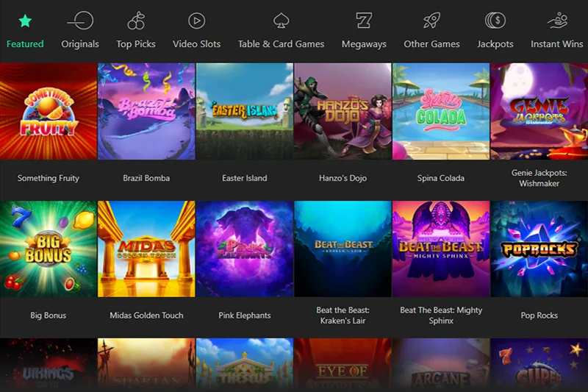Viewport: 588px width, 392px height.
Task: Open Genie Jackpots Wishmaker thumbnail
Action: (x=539, y=111)
